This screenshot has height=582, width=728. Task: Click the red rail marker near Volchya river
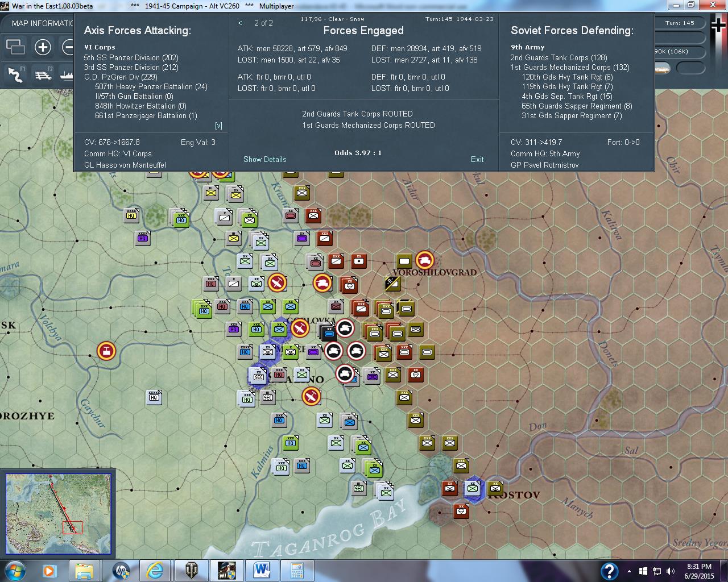(x=106, y=351)
